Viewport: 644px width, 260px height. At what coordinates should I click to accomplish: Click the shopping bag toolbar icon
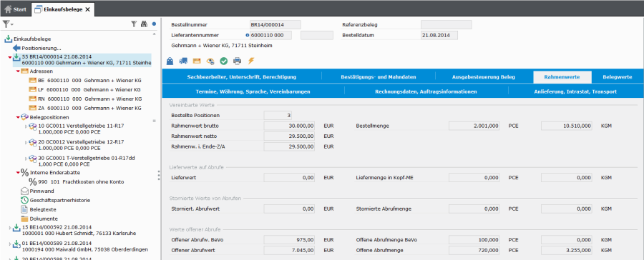click(x=170, y=61)
